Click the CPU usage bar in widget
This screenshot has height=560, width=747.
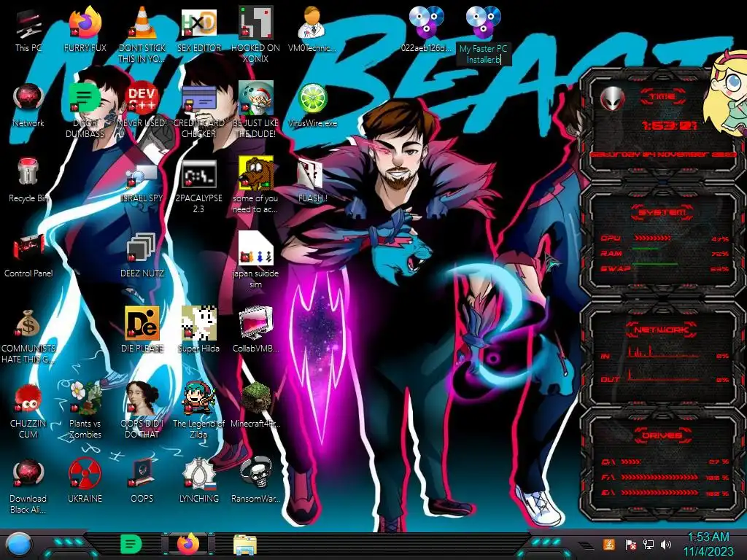(653, 238)
